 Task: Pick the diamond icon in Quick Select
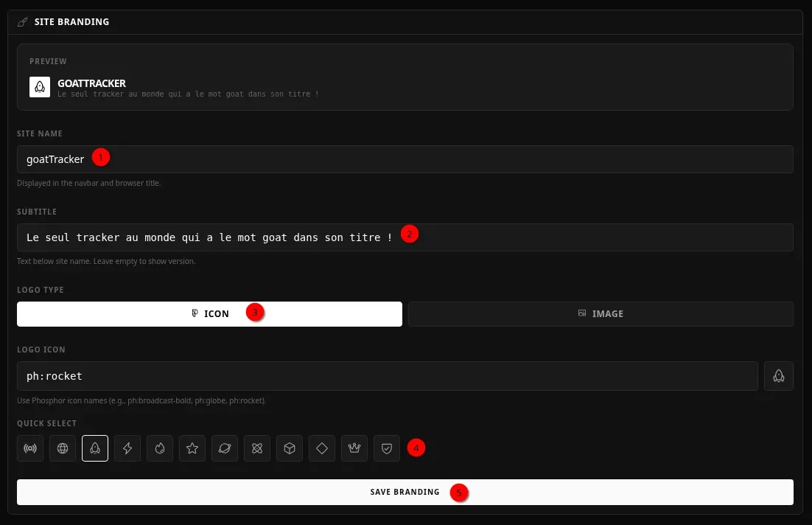[322, 448]
